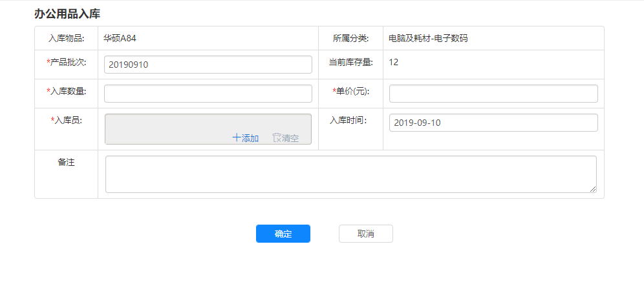Click the 清空 trash icon
This screenshot has width=644, height=284.
click(277, 138)
